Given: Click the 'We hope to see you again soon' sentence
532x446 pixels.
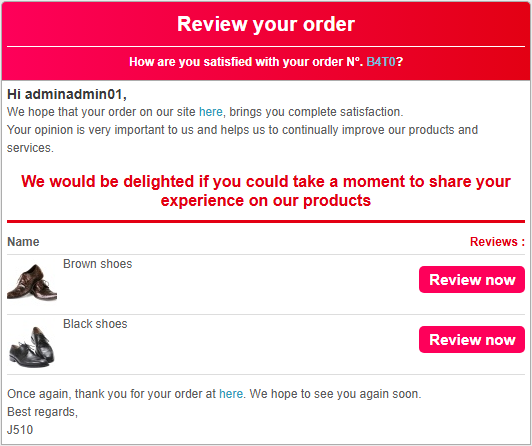Looking at the screenshot, I should pyautogui.click(x=336, y=394).
